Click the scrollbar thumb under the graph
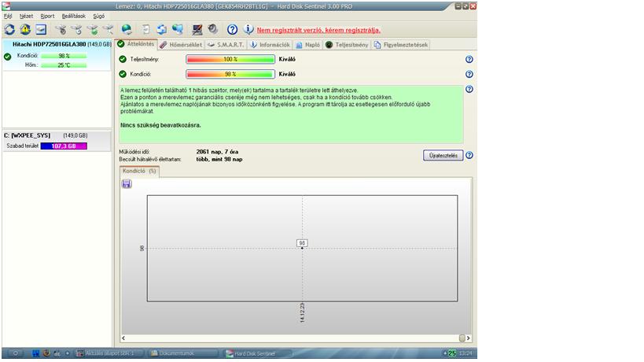644x362 pixels. 462,338
